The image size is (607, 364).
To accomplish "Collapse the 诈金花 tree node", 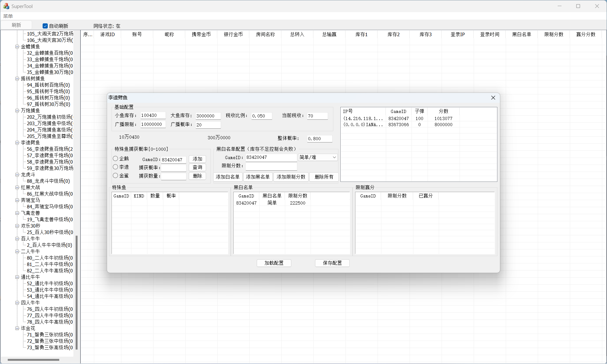I will 17,328.
